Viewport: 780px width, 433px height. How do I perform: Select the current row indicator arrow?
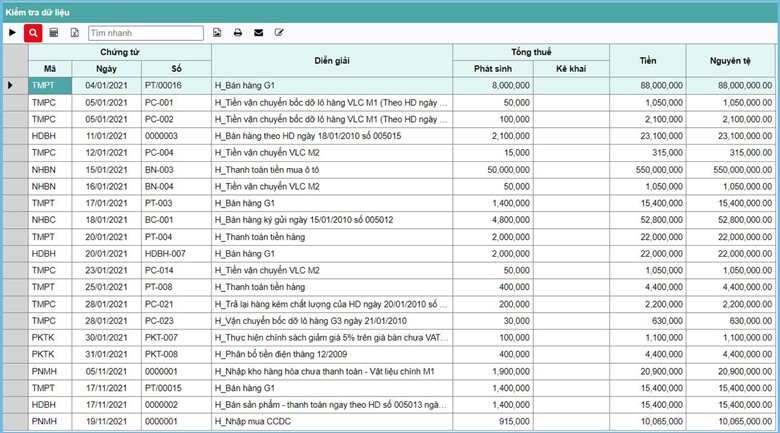point(11,85)
